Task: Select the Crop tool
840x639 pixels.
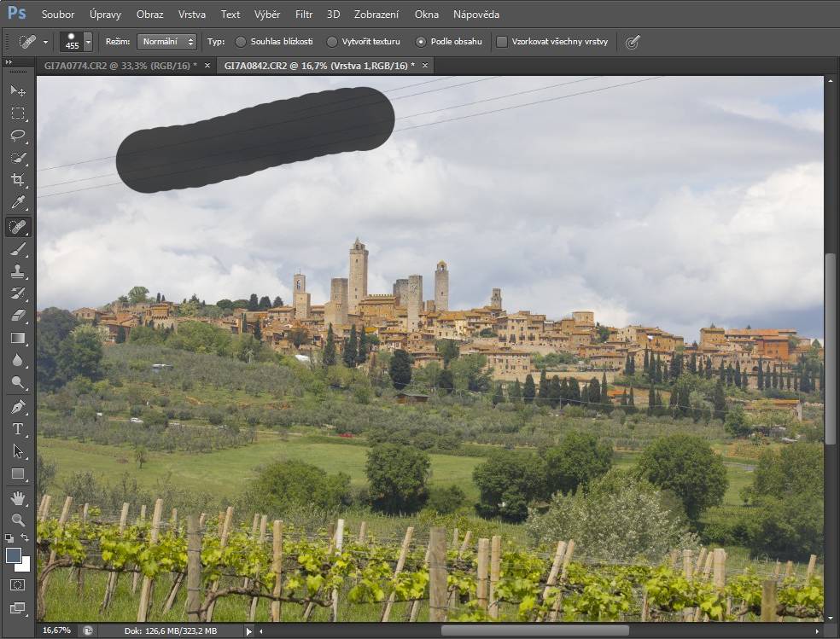Action: pos(17,180)
